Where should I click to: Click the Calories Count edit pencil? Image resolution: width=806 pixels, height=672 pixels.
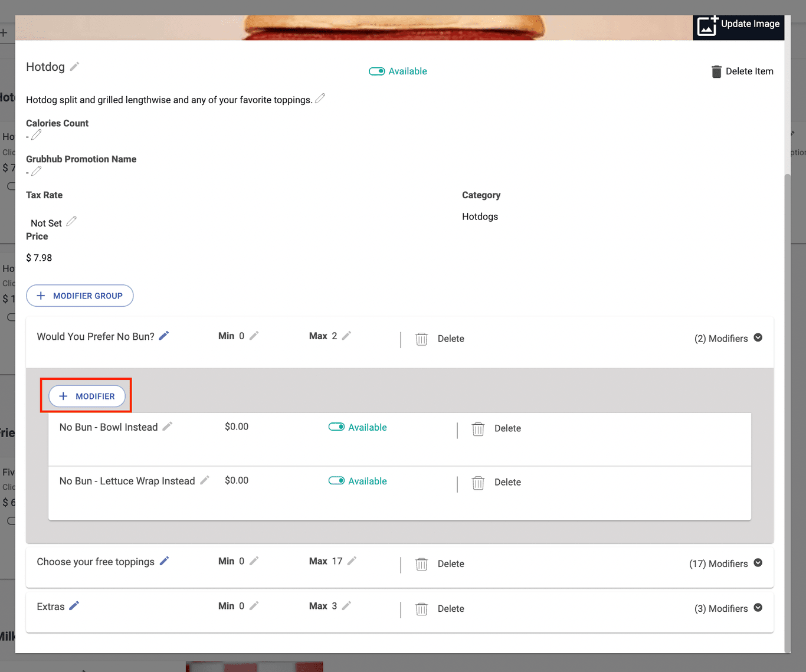[36, 135]
